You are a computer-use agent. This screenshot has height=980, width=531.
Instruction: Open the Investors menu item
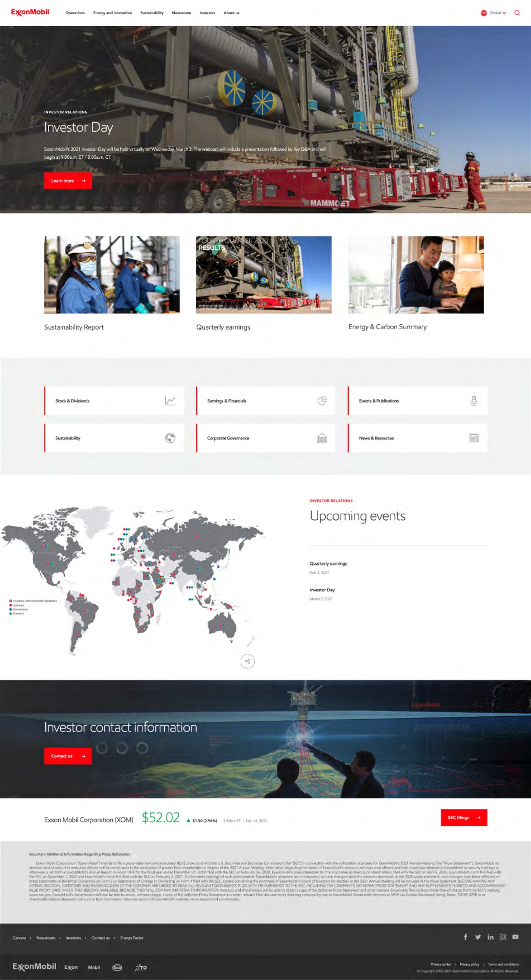207,13
